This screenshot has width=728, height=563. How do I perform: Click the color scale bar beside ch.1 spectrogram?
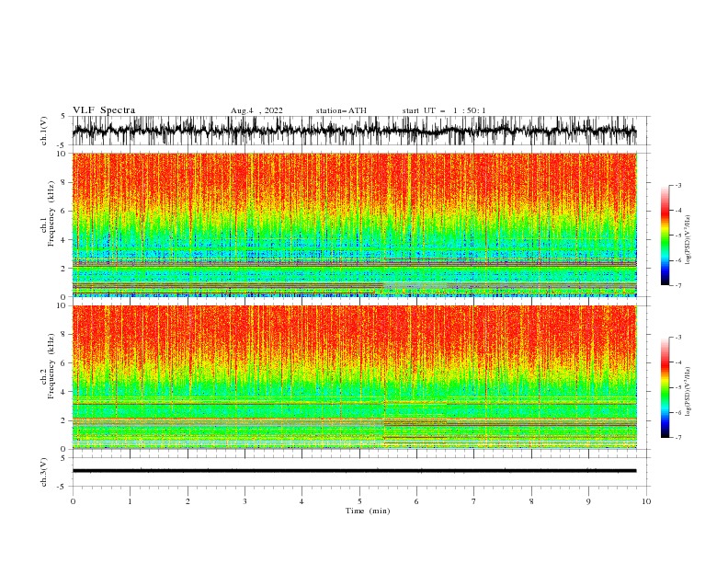point(665,236)
